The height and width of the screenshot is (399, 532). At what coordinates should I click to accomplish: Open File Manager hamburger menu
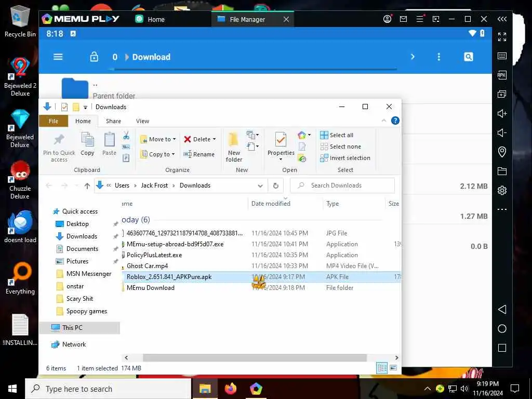point(58,57)
